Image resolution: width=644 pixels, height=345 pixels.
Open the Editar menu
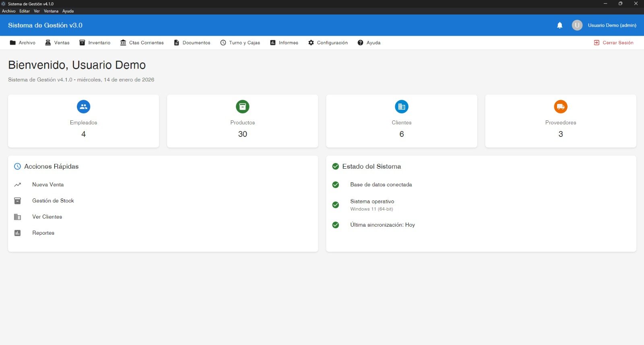click(x=25, y=11)
